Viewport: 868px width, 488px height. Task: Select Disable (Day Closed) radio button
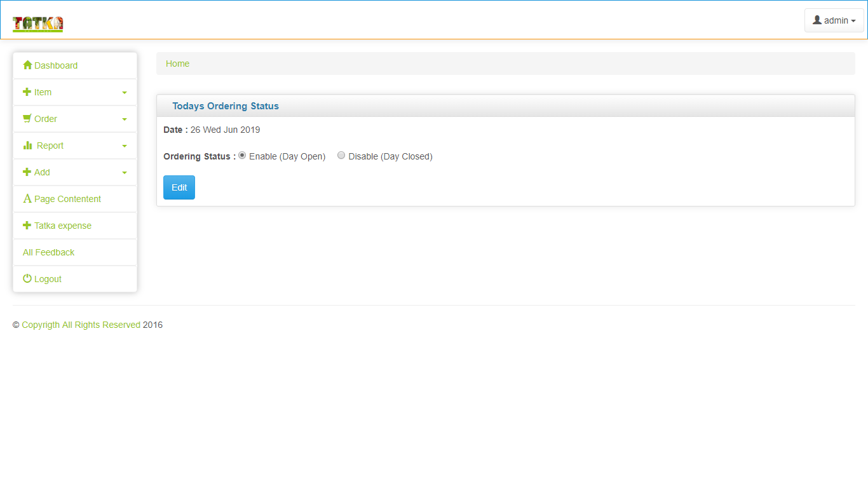click(x=341, y=156)
